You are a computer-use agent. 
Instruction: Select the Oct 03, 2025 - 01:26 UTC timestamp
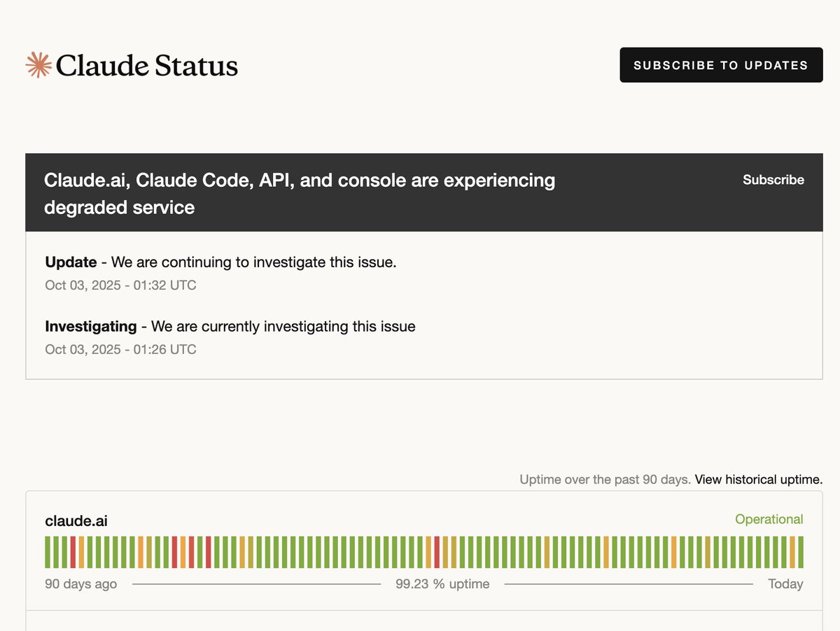(120, 348)
